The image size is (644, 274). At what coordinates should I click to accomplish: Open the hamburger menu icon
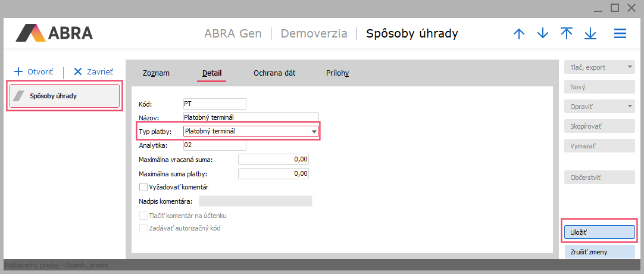tap(620, 34)
